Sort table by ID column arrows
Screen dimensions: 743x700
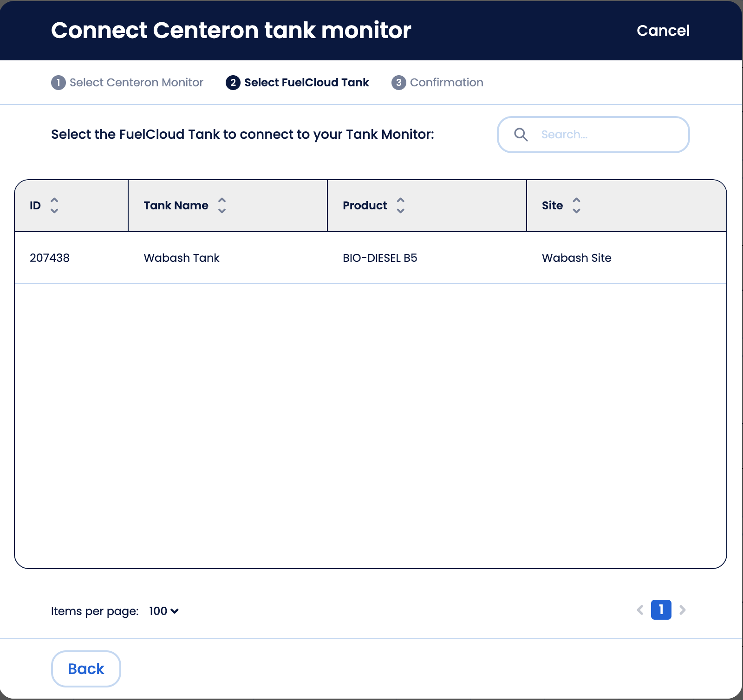[x=54, y=205]
